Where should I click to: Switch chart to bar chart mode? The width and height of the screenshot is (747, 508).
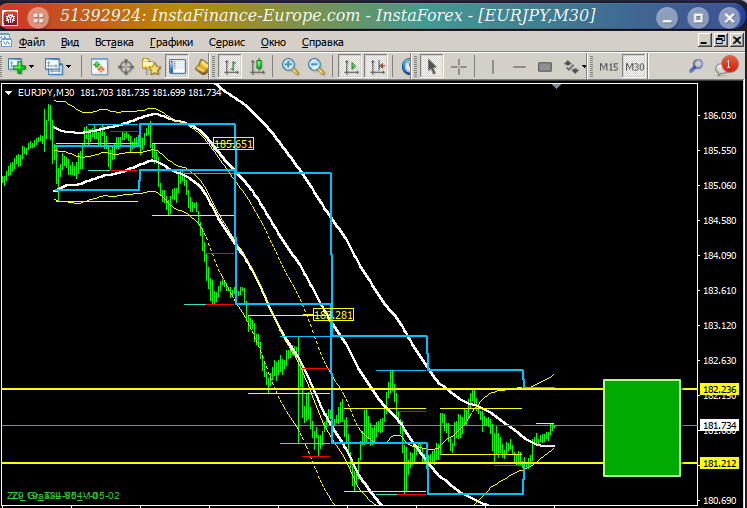click(x=231, y=66)
